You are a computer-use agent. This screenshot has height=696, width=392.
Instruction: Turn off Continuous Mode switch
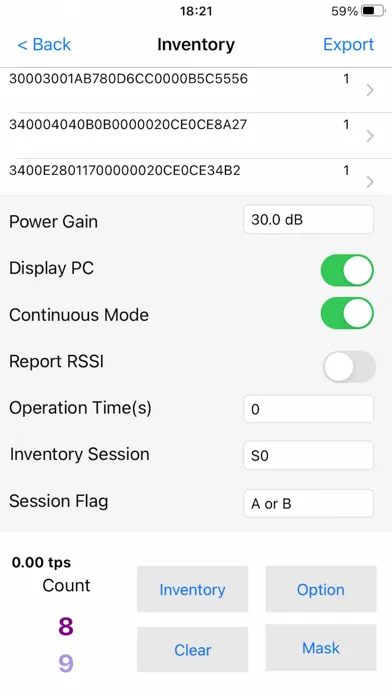(x=347, y=313)
